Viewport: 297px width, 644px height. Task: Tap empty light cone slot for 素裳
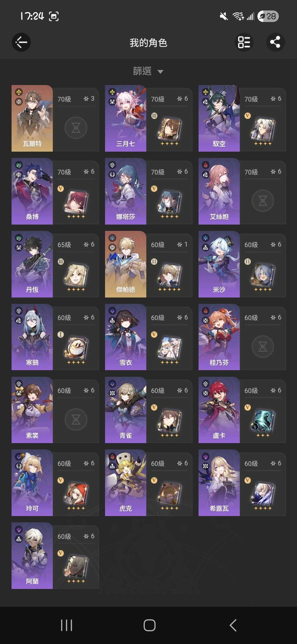pyautogui.click(x=76, y=420)
